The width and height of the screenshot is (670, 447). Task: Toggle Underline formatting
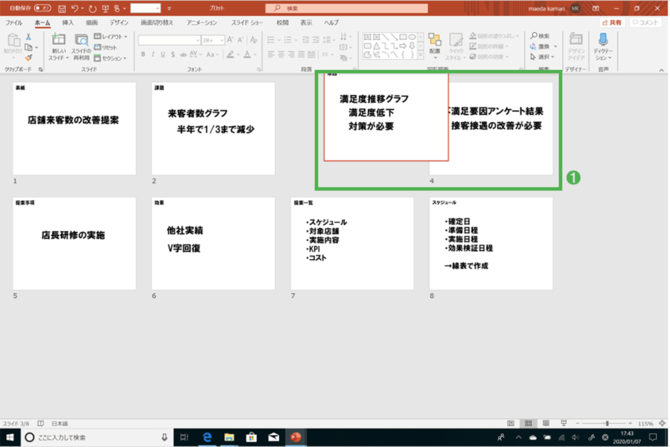[163, 55]
